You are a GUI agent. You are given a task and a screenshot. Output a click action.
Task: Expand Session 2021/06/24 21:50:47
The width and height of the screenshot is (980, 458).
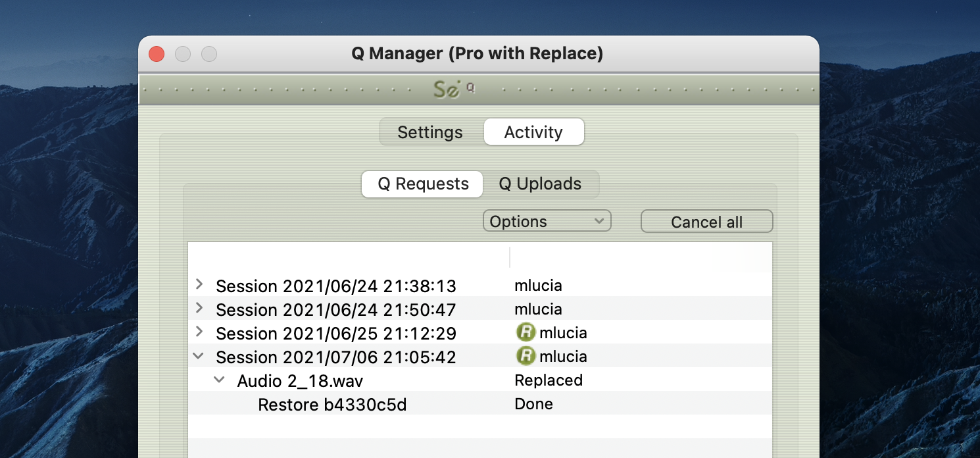[199, 309]
